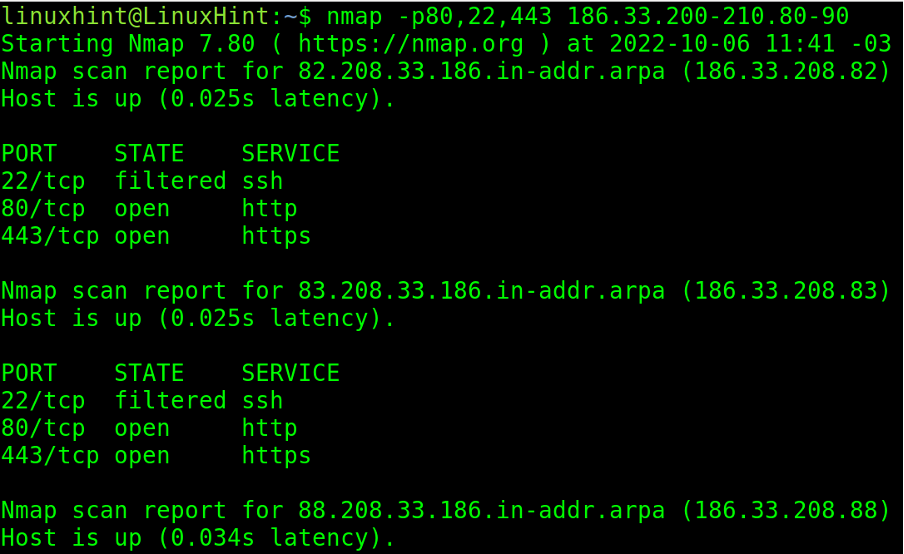This screenshot has width=904, height=554.
Task: Click the first 80/tcp open http line
Action: (149, 209)
